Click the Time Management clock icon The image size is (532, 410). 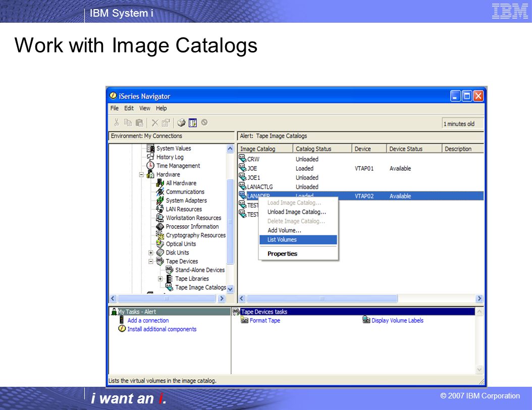coord(150,166)
